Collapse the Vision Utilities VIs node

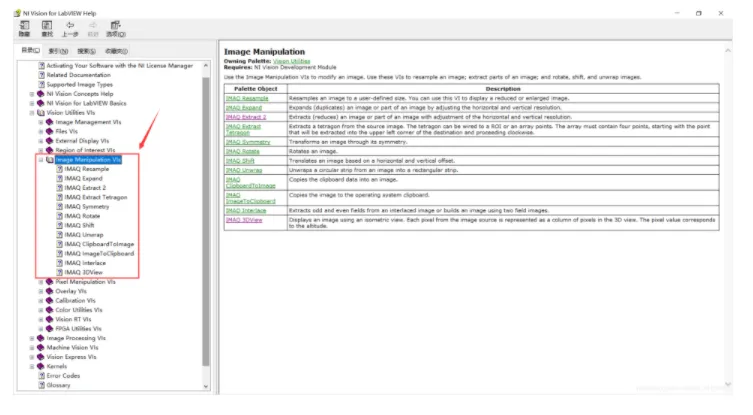click(x=32, y=113)
